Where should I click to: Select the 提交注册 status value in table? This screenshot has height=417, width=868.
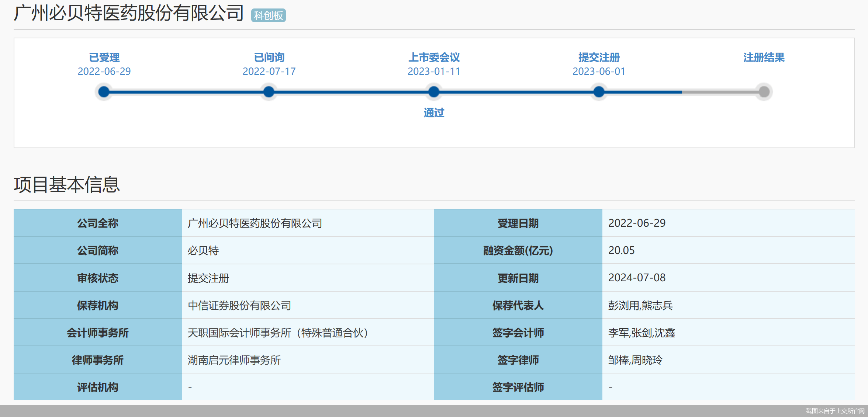(208, 278)
